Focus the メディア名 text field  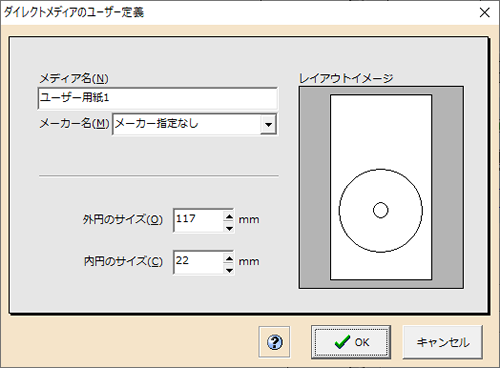coord(158,98)
